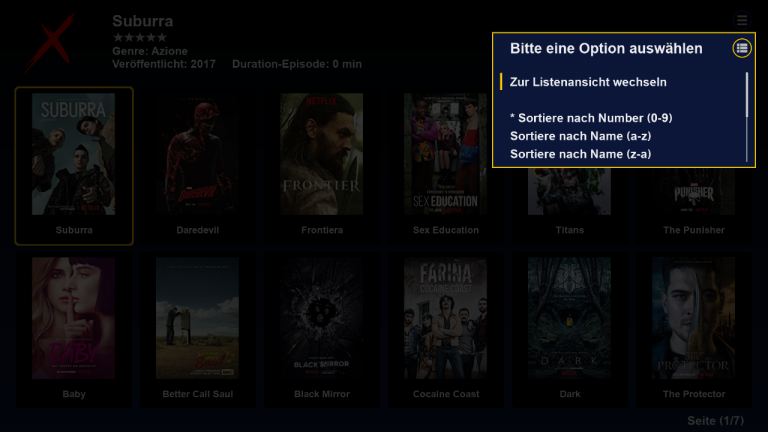Select the Black Mirror thumbnail
This screenshot has height=432, width=768.
321,318
